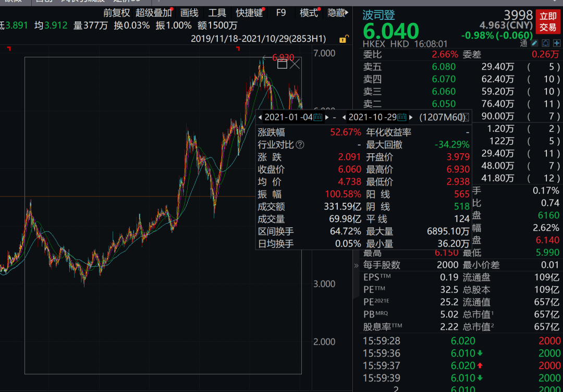Add stock to watchlist with plus icon
Image resolution: width=563 pixels, height=392 pixels.
(x=557, y=43)
